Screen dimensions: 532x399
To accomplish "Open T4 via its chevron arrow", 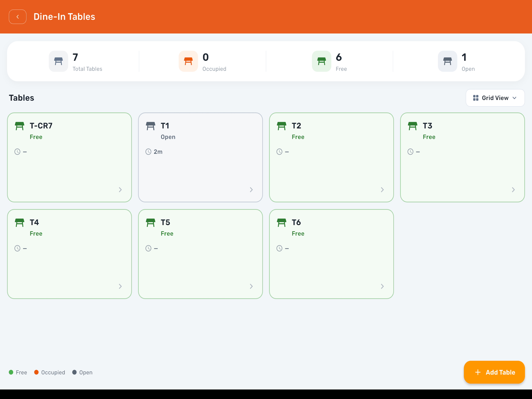I will coord(120,286).
